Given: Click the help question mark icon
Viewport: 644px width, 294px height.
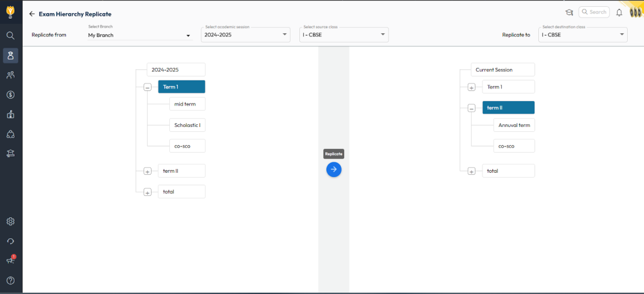Looking at the screenshot, I should tap(11, 280).
